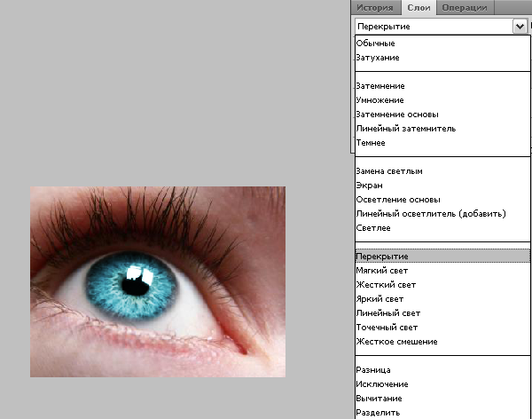This screenshot has height=419, width=532.
Task: Select Жесткое смешение blend mode
Action: coord(395,342)
